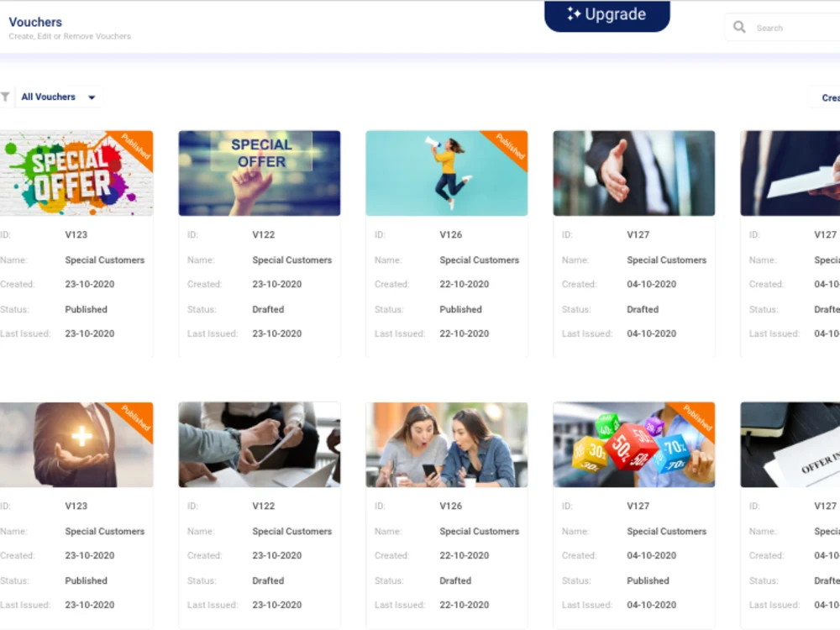The height and width of the screenshot is (630, 840).
Task: Click Created date 23-10-2020 on paint-splash card
Action: coord(90,284)
